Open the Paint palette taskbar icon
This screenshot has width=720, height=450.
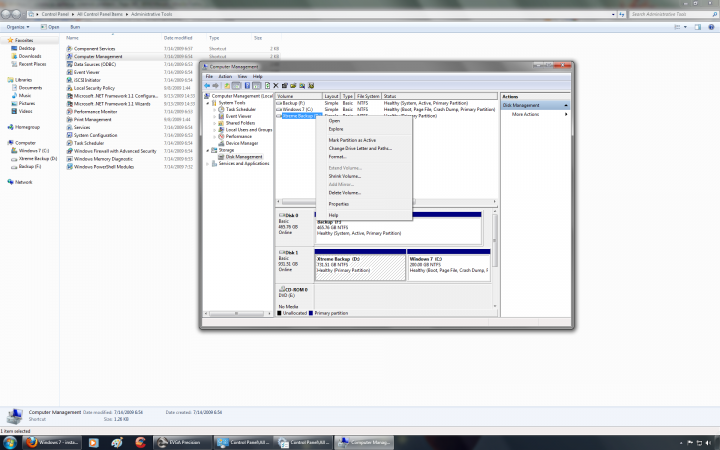[x=117, y=443]
